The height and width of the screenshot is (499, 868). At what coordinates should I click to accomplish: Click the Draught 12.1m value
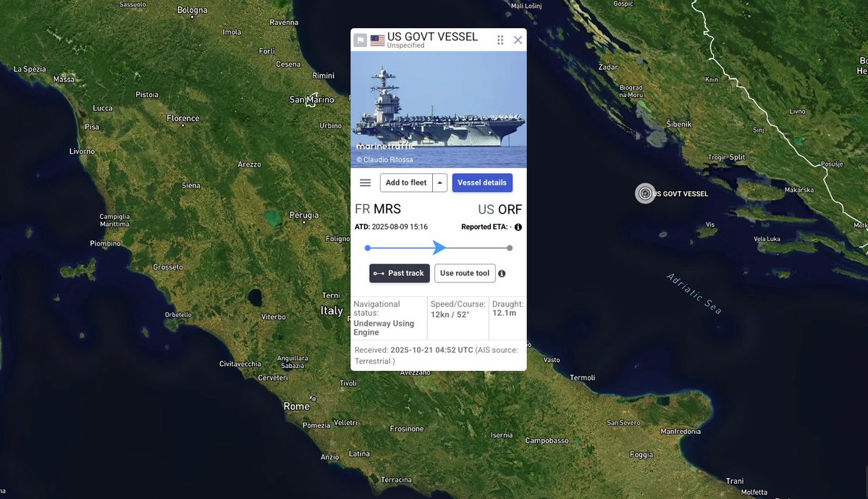click(x=505, y=313)
